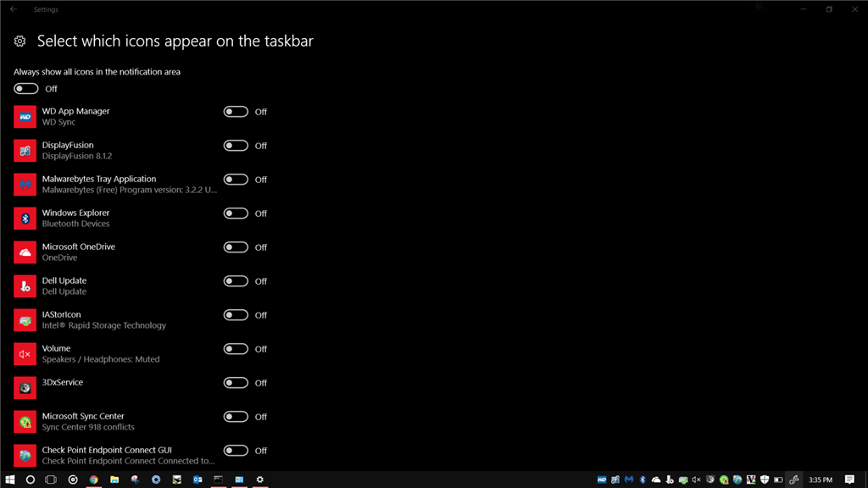Click the Malwarebytes icon in system tray
Screen dimensions: 868x488
(x=629, y=480)
